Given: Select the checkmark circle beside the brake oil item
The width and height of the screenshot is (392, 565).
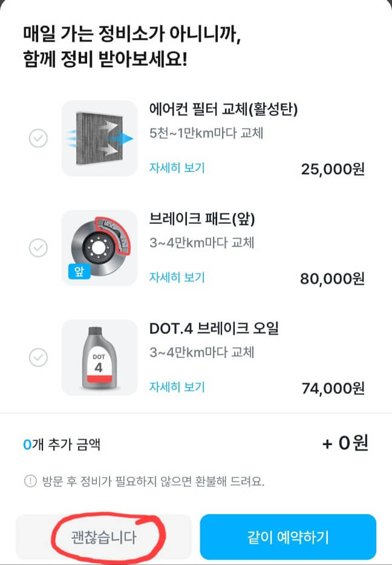Looking at the screenshot, I should pos(38,357).
